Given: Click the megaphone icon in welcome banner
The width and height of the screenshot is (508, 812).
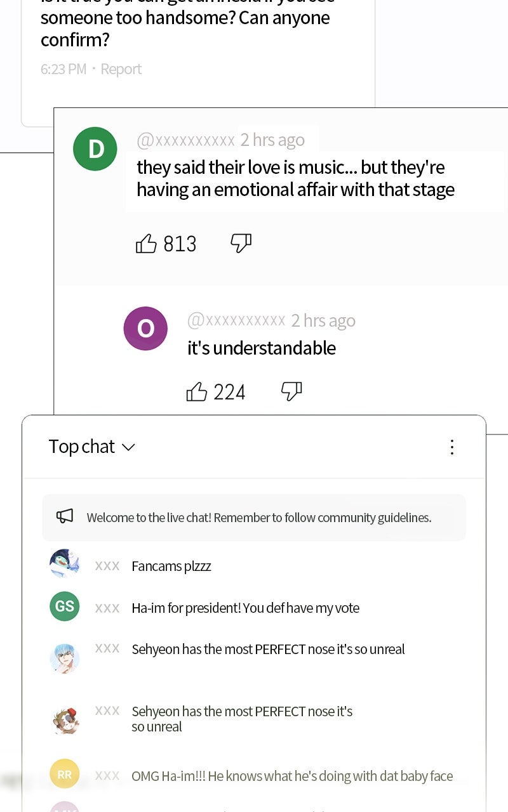Looking at the screenshot, I should click(x=65, y=517).
